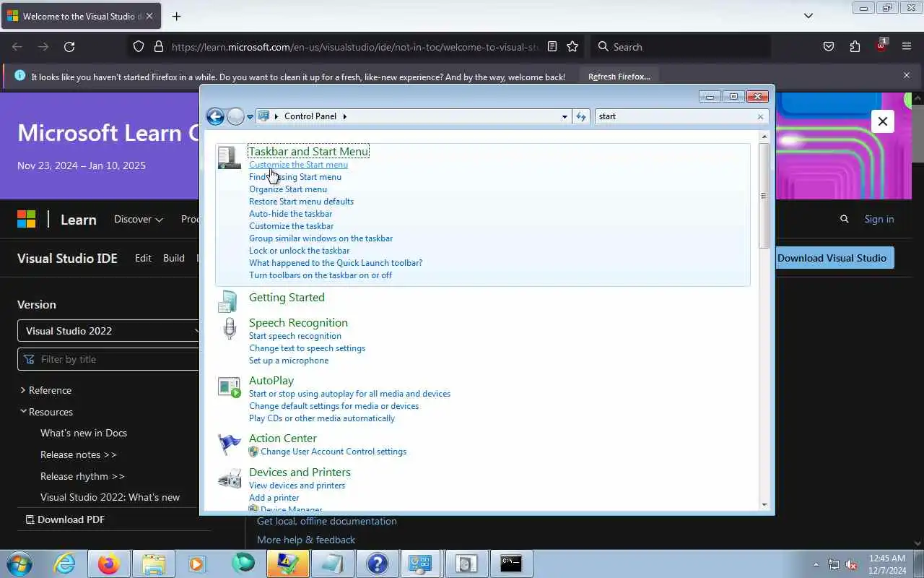Viewport: 924px width, 578px height.
Task: Click the Control Panel vertical scrollbar thumb
Action: [x=764, y=196]
